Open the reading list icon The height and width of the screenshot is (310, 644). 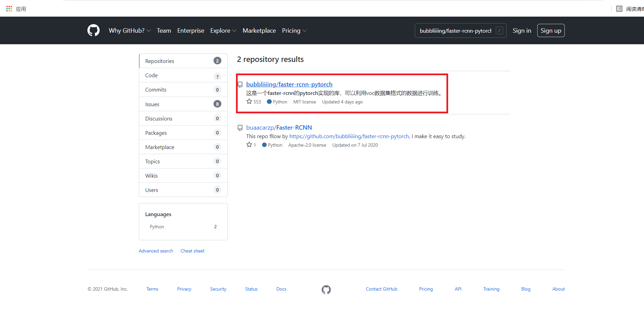coord(619,9)
